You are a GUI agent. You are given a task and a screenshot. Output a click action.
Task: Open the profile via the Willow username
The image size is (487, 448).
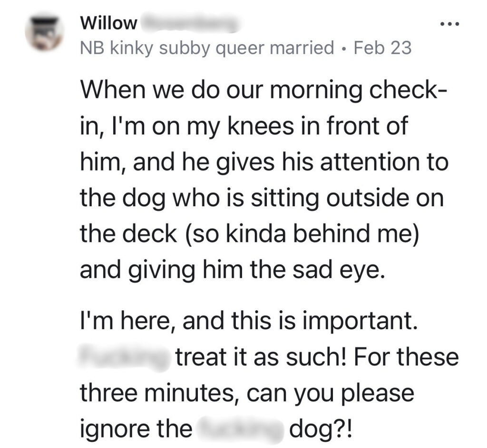click(109, 23)
